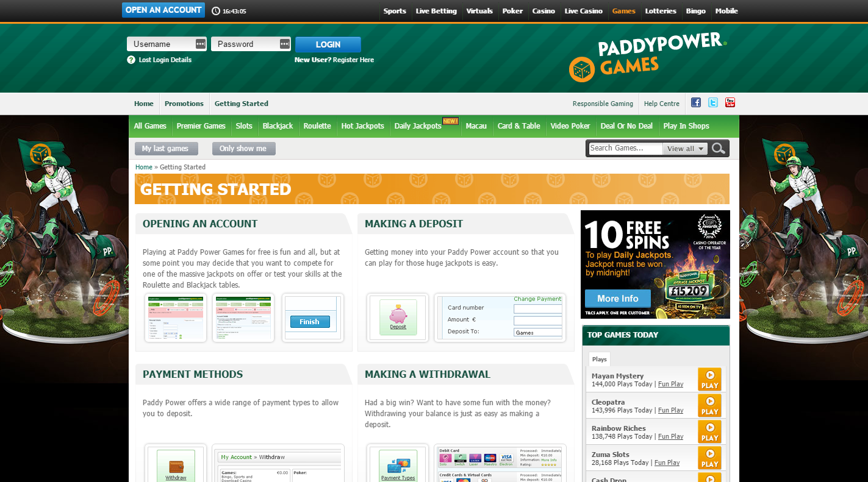868x482 pixels.
Task: Toggle the Only show me filter
Action: (x=243, y=149)
